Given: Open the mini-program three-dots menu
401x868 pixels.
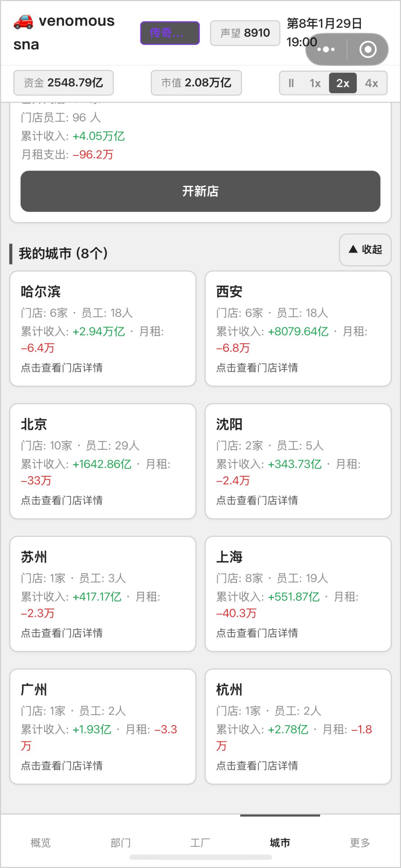Looking at the screenshot, I should (326, 49).
